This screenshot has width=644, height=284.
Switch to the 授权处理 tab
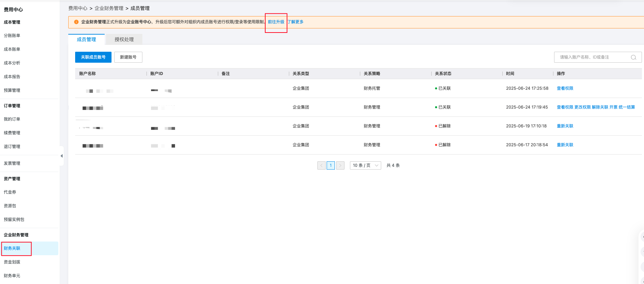click(x=124, y=39)
